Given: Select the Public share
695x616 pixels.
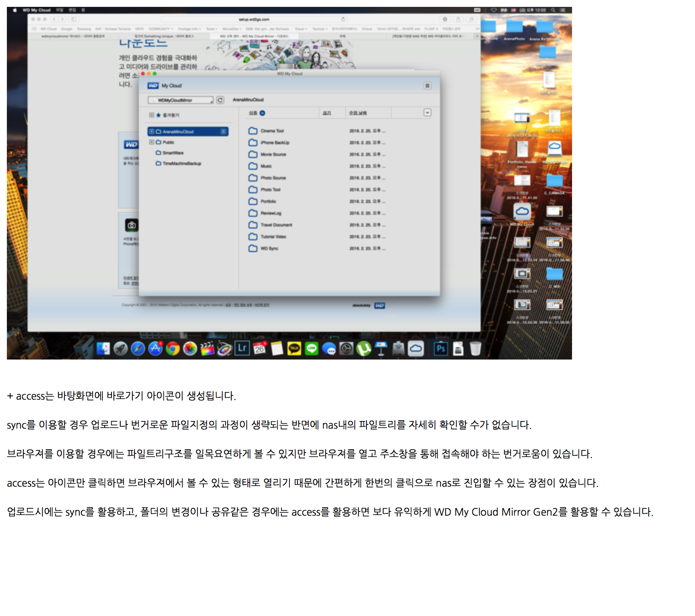Looking at the screenshot, I should 165,142.
